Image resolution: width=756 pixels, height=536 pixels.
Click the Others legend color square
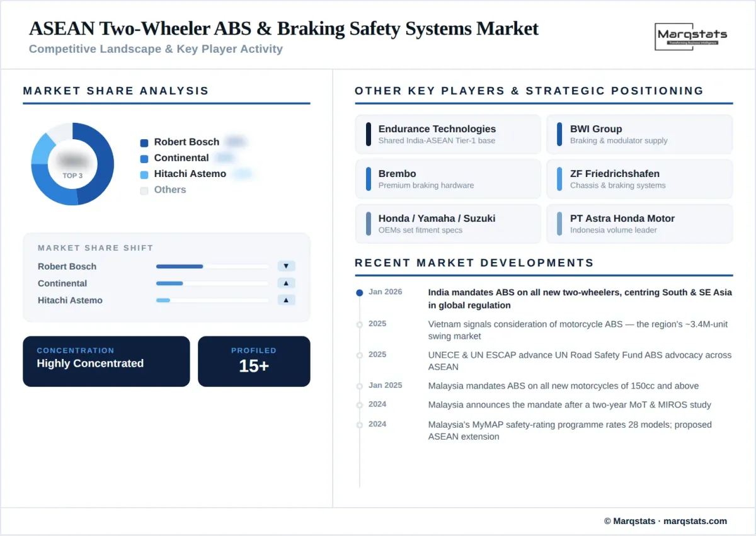click(144, 190)
